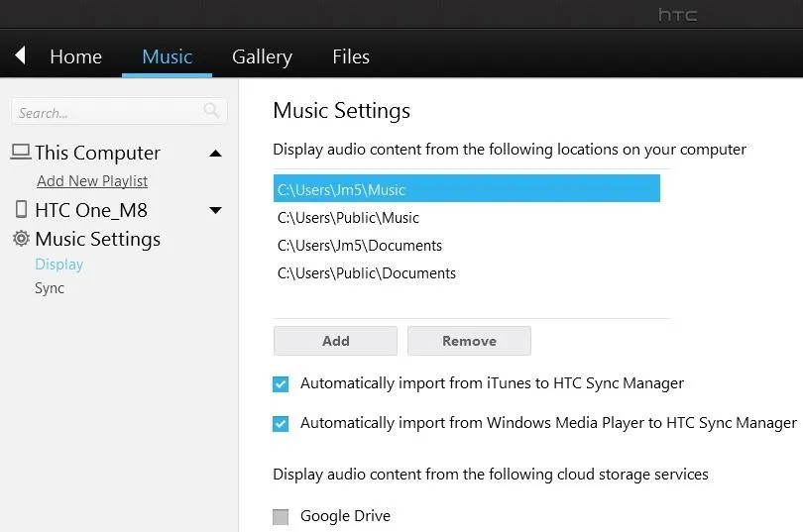Open the Home tab
The height and width of the screenshot is (532, 803).
(75, 56)
